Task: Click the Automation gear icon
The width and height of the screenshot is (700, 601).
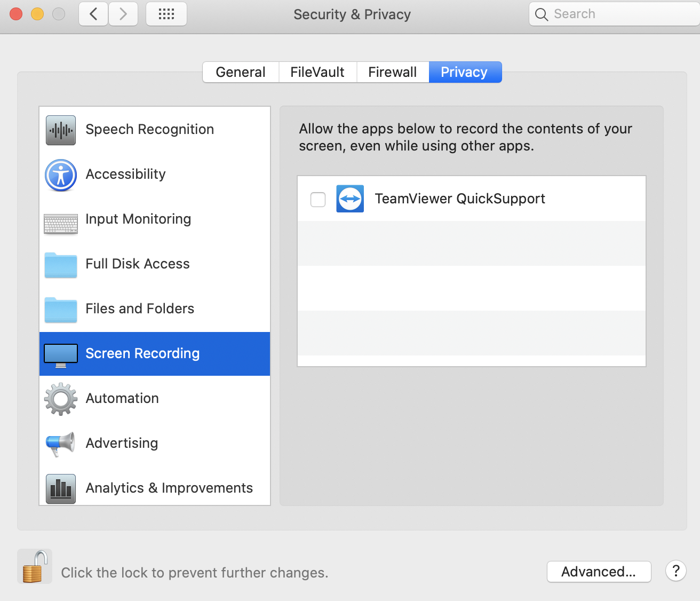Action: click(61, 399)
